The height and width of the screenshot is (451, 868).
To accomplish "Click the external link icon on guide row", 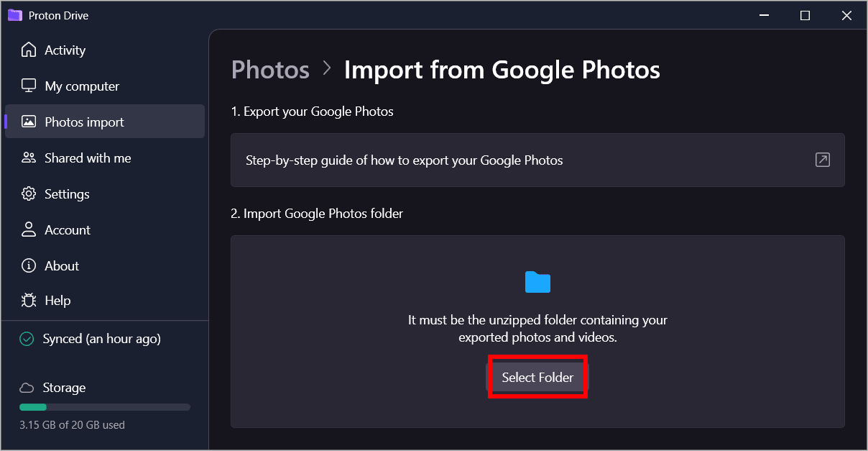I will tap(822, 160).
